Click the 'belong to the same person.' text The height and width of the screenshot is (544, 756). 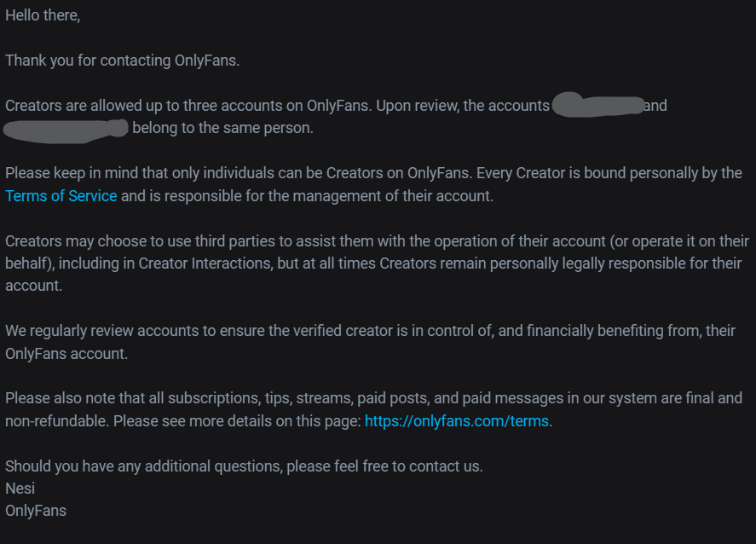(223, 129)
